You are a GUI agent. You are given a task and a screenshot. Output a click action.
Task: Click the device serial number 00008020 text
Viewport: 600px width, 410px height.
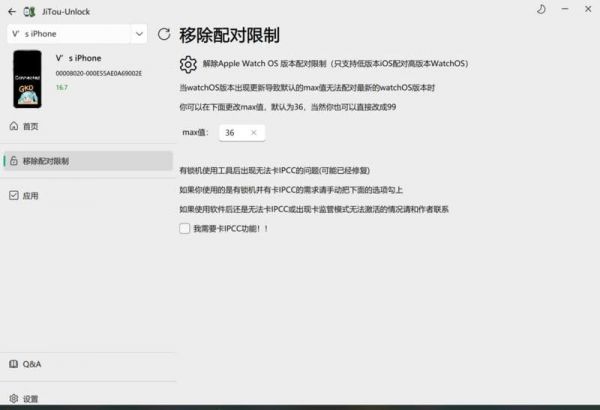click(x=99, y=74)
